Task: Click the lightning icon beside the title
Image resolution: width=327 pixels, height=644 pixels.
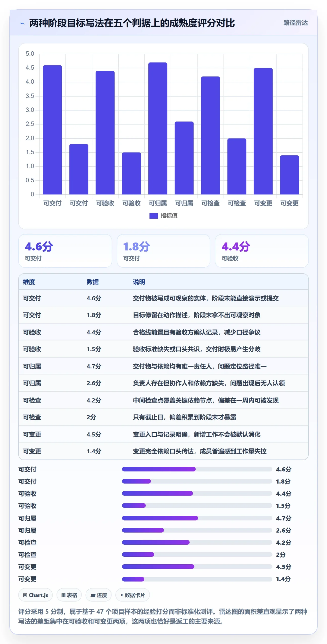Action: tap(22, 23)
